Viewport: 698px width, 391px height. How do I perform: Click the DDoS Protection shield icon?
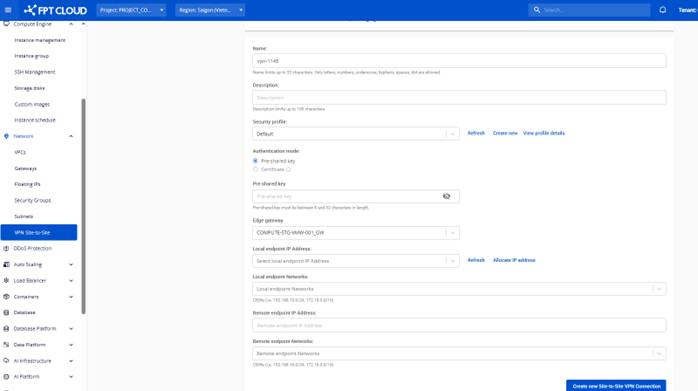pos(6,248)
